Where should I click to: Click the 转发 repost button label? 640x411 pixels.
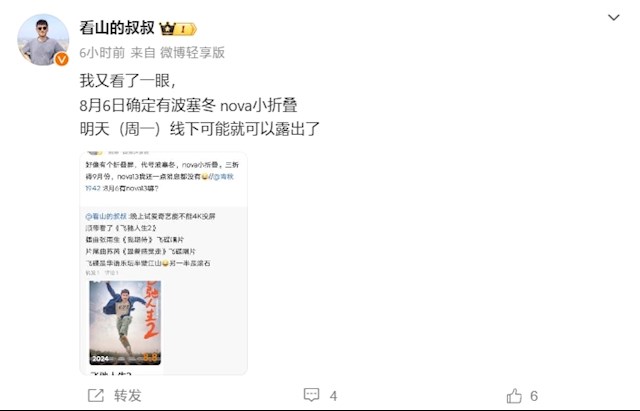pos(127,395)
